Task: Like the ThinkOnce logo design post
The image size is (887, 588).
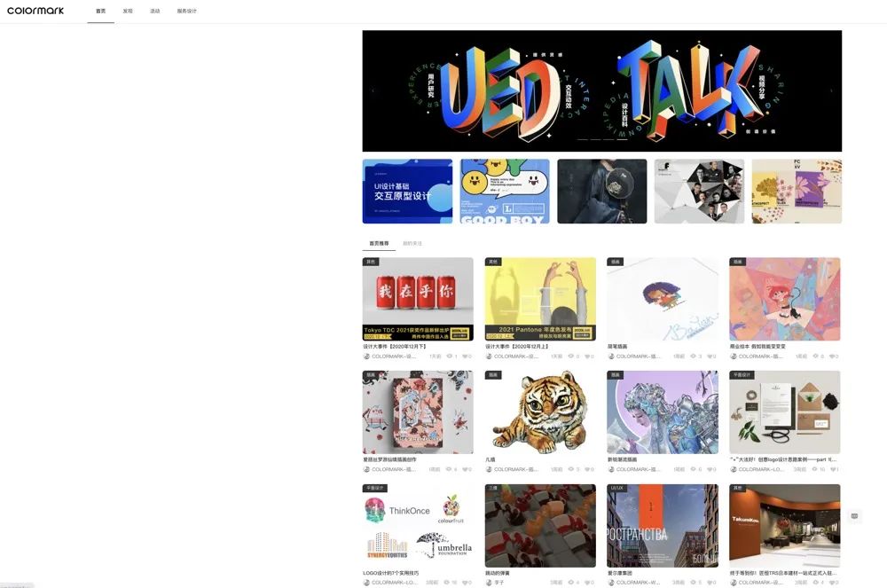Action: coord(465,583)
